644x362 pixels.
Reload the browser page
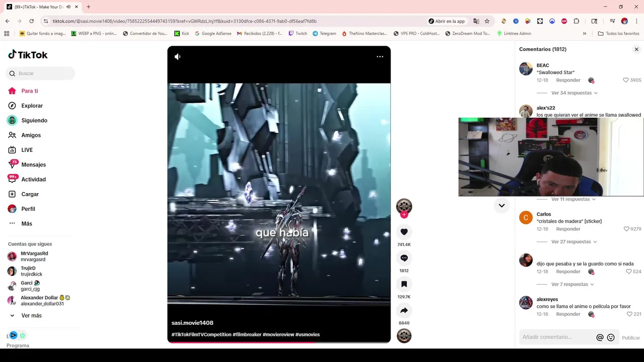click(31, 21)
